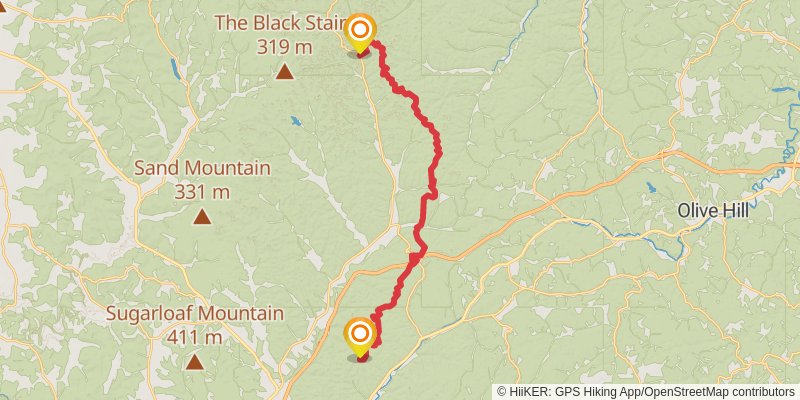Click the small blue lake southeast of The Black Stair

(295, 121)
